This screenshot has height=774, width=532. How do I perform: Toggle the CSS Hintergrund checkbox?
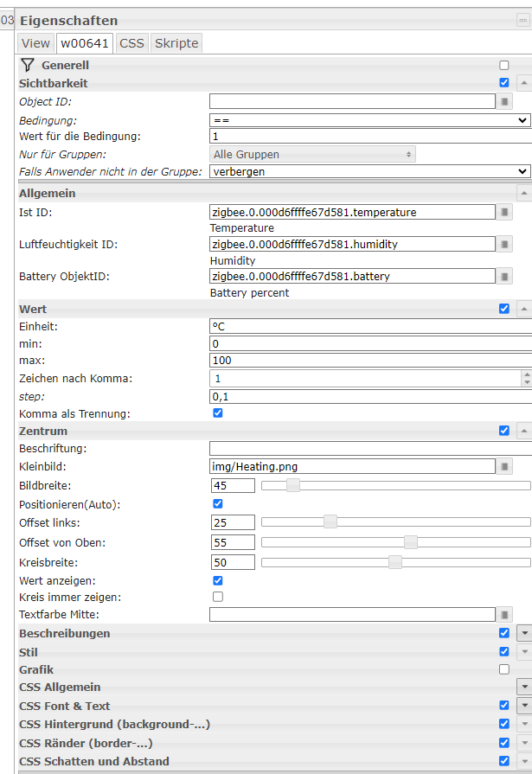pos(503,724)
